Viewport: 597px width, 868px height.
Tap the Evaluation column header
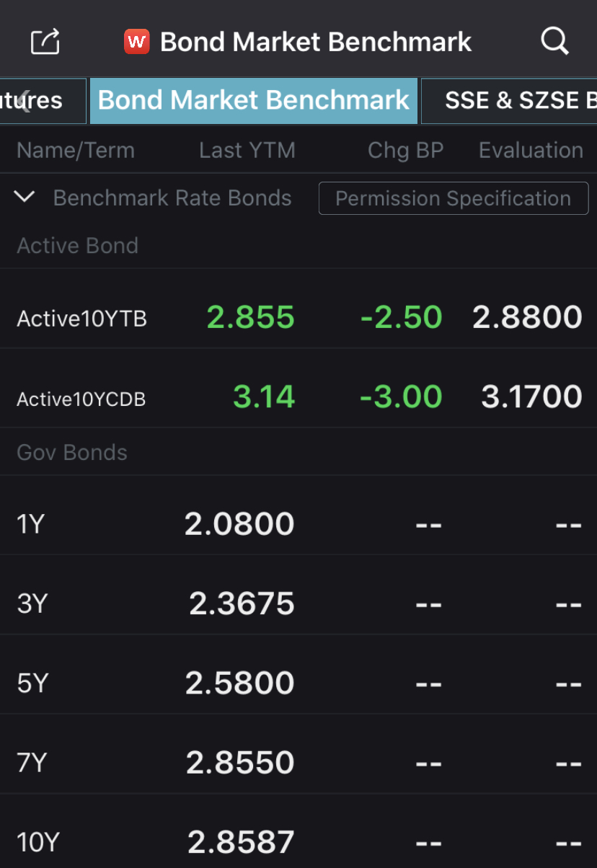tap(531, 150)
